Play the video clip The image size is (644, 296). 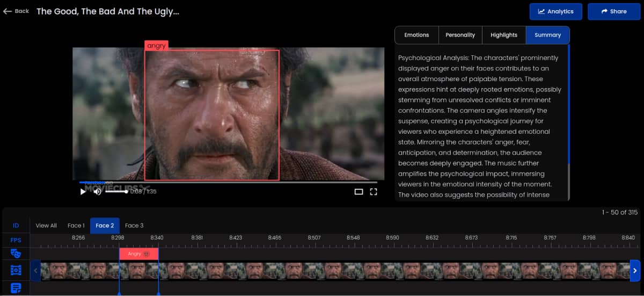(x=83, y=191)
